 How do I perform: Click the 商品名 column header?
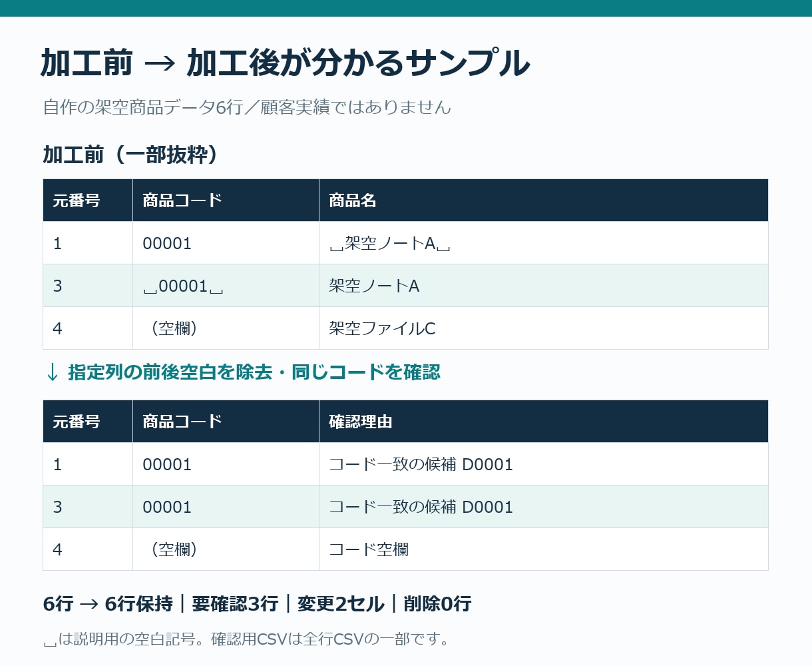click(544, 200)
